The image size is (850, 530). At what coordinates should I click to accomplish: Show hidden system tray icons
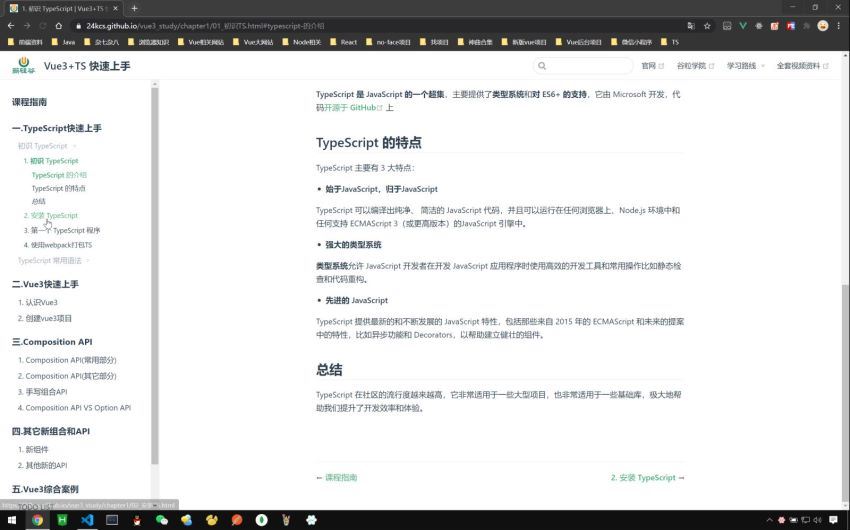coord(769,520)
